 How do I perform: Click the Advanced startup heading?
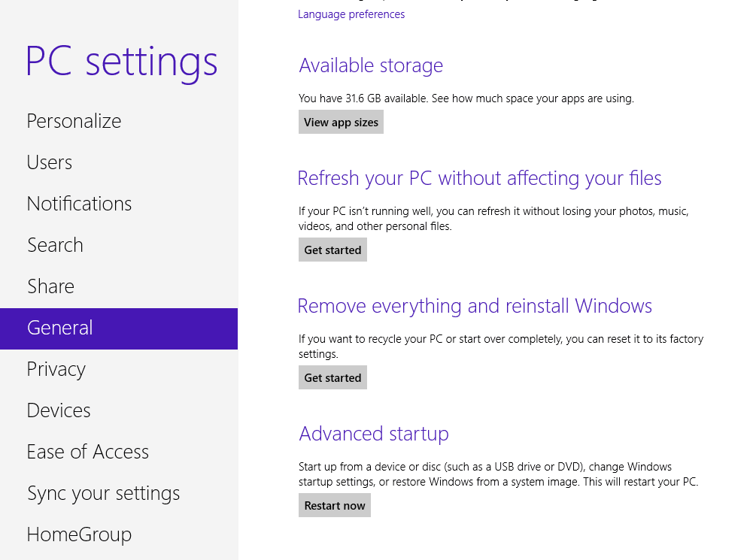[374, 434]
